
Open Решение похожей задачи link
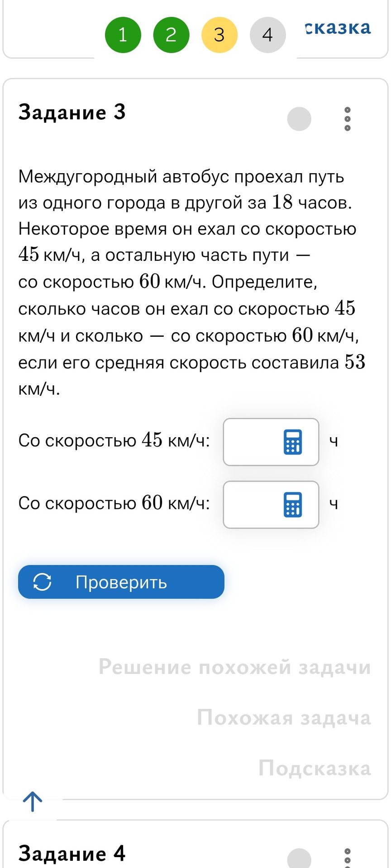pyautogui.click(x=235, y=667)
